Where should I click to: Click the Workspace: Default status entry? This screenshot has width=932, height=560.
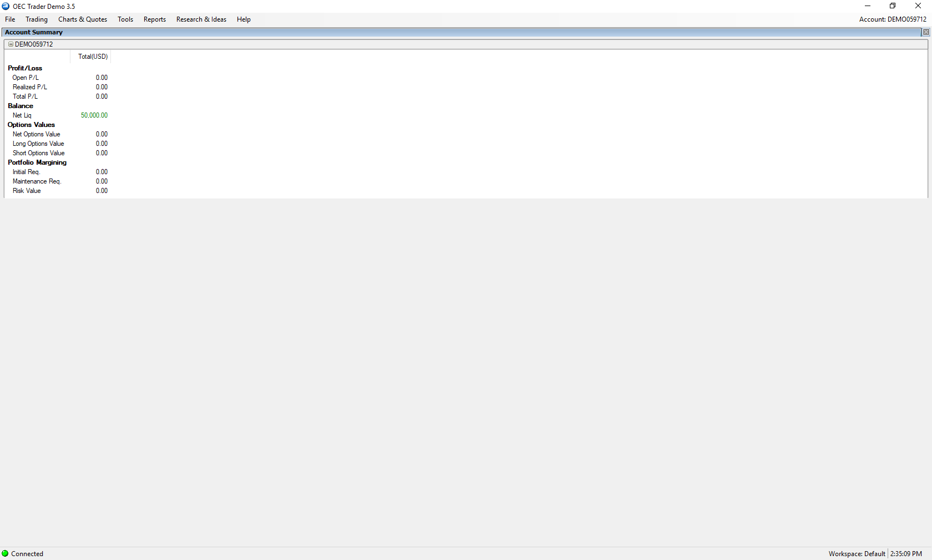coord(857,554)
